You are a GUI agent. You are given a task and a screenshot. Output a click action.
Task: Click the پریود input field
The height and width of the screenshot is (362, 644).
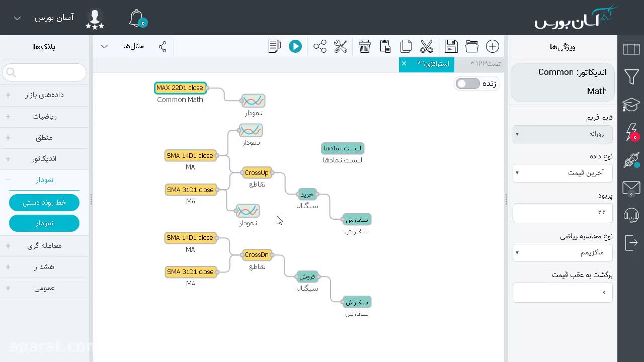[x=562, y=212]
